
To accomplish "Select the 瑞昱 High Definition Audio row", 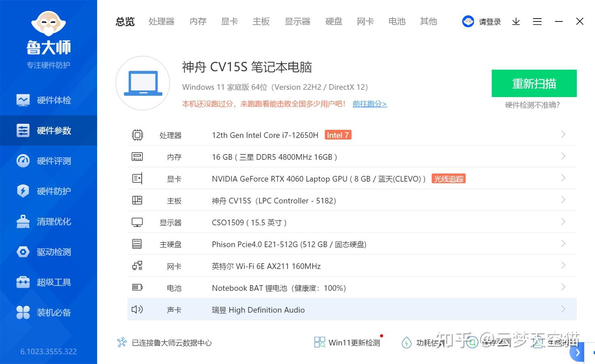I will pos(351,309).
